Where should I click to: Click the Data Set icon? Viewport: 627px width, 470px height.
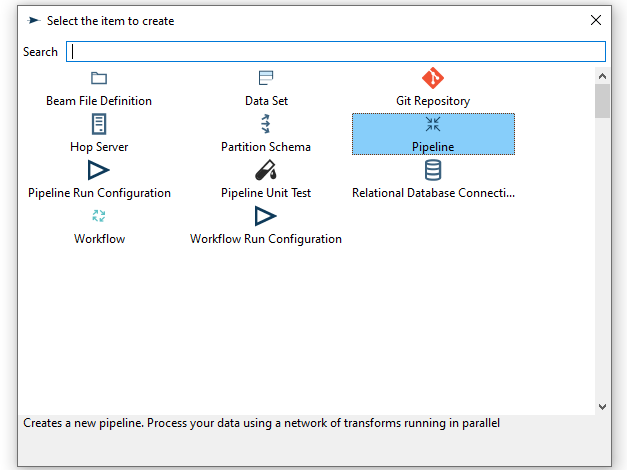pos(266,78)
